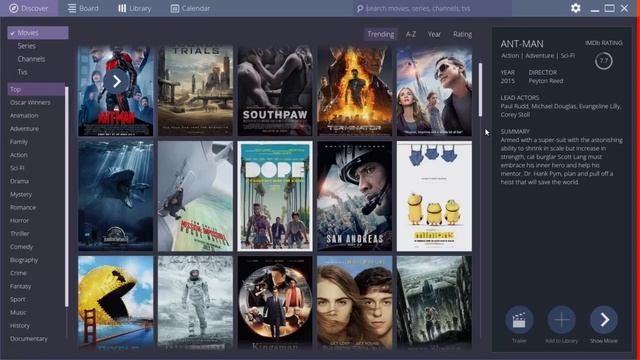Select the Terminator movie poster
This screenshot has height=360, width=640.
(354, 91)
